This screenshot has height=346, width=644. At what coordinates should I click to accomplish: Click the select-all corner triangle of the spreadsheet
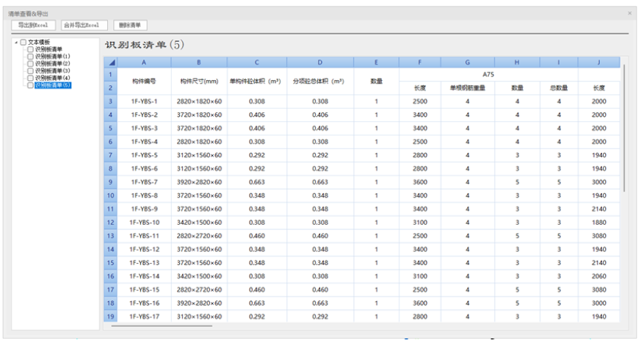pyautogui.click(x=110, y=63)
